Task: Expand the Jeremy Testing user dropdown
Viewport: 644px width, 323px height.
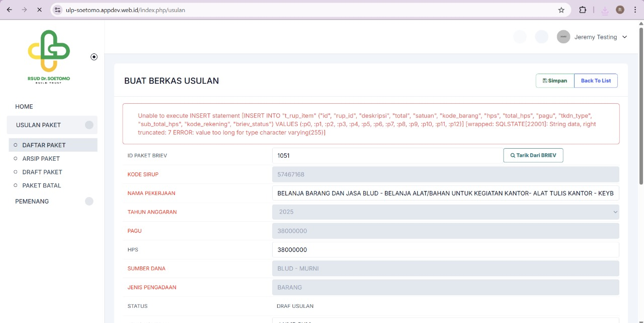Action: click(624, 37)
